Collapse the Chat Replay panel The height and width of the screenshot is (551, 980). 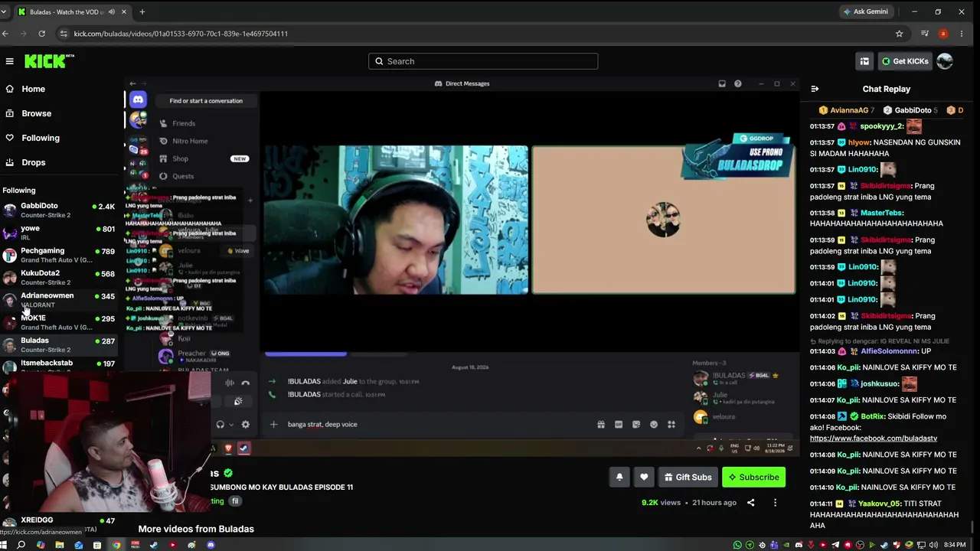click(815, 89)
